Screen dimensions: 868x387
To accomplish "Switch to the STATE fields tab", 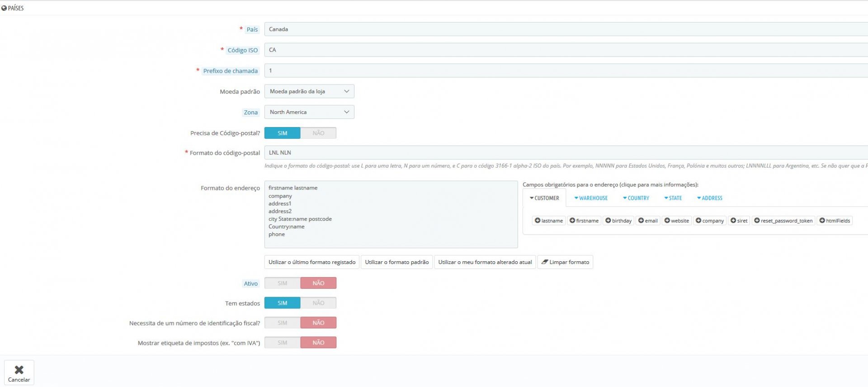I will [x=673, y=198].
